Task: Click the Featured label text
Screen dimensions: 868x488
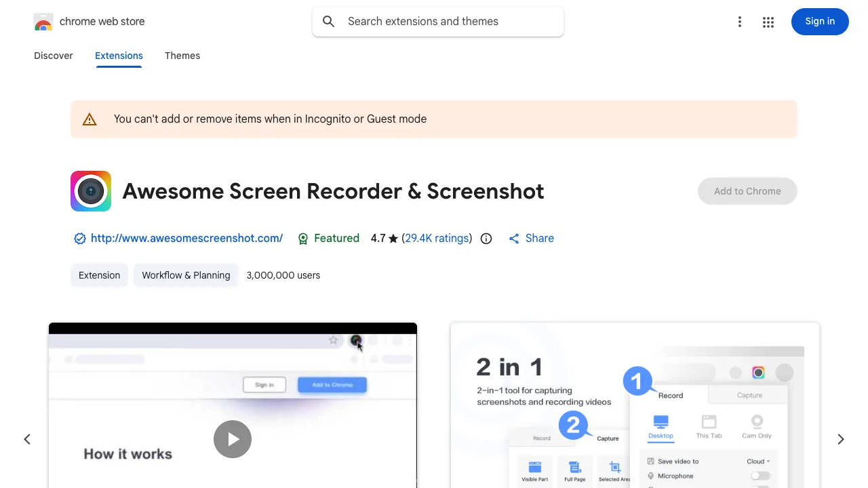Action: [x=337, y=239]
